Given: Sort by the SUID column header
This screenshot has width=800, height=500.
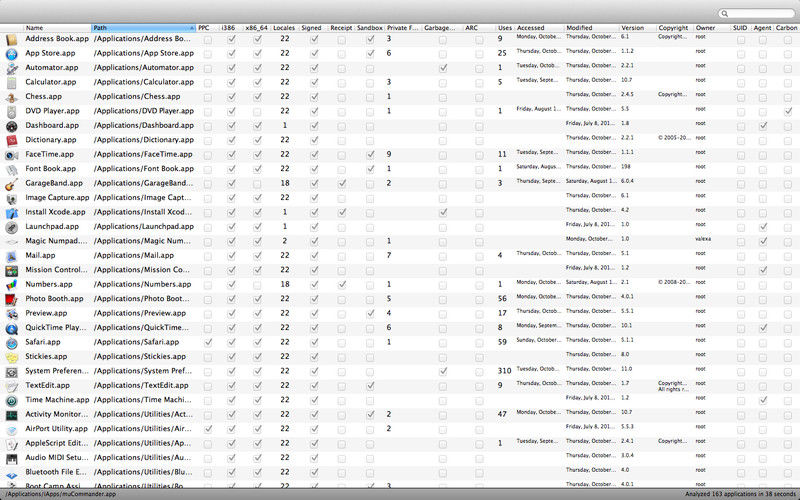Looking at the screenshot, I should click(740, 28).
